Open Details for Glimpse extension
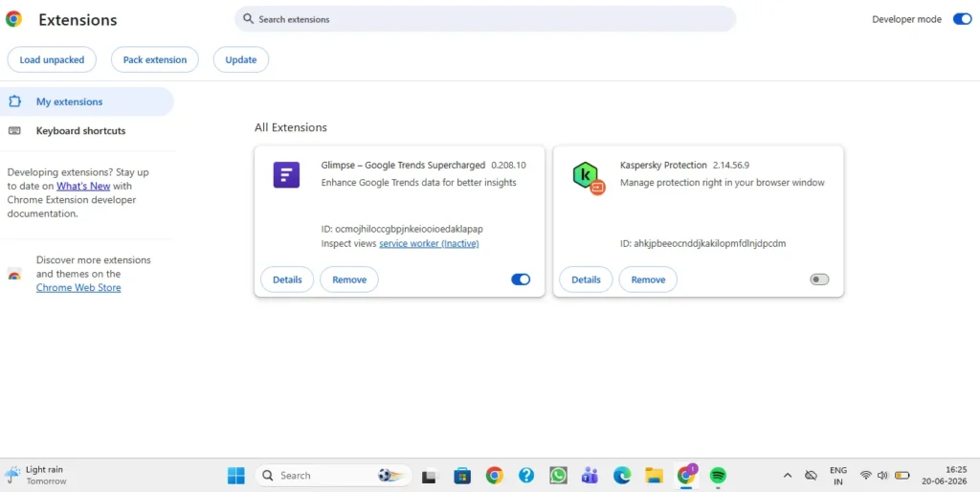This screenshot has height=492, width=980. 287,280
